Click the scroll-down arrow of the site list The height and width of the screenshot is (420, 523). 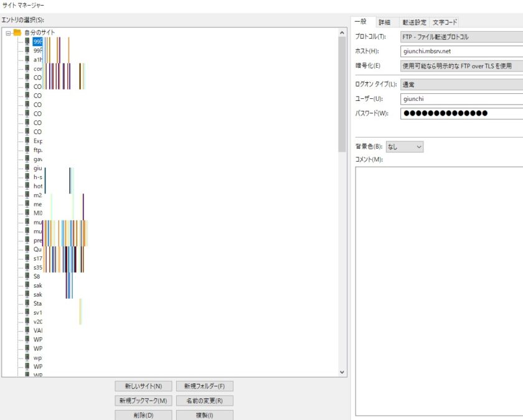pyautogui.click(x=342, y=372)
